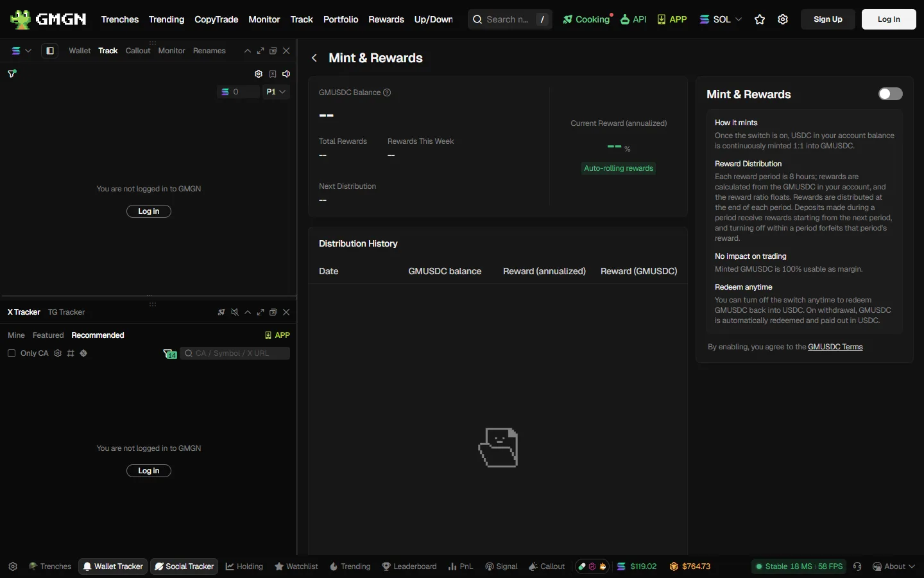Click Log in in X Tracker panel
This screenshot has width=924, height=578.
point(149,471)
